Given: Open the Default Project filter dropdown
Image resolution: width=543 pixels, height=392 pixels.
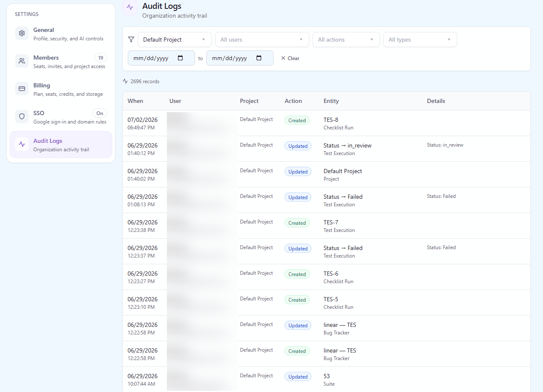Looking at the screenshot, I should click(x=175, y=39).
